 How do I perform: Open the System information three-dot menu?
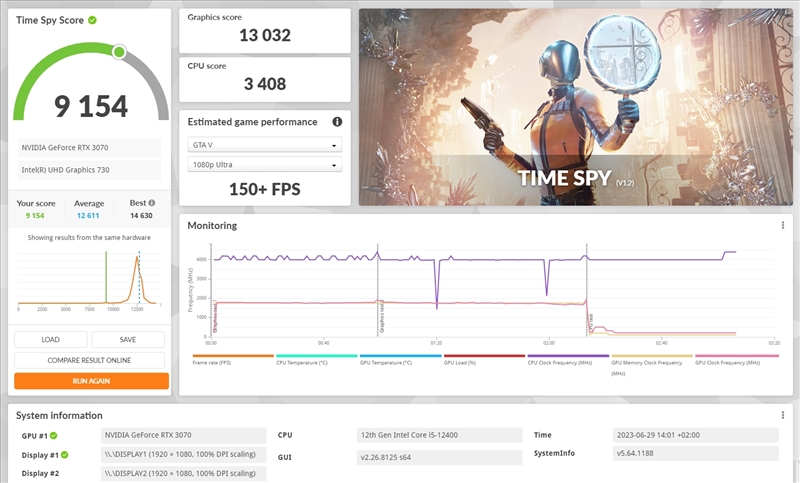(783, 415)
